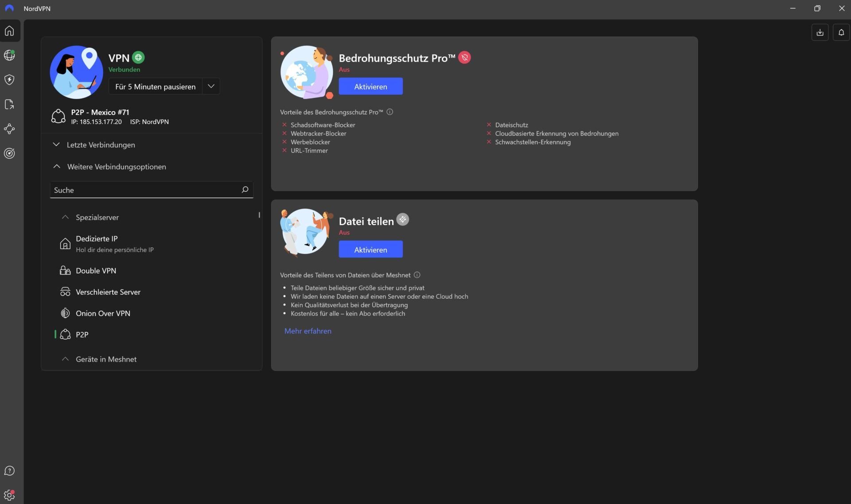Click the Dedizierte IP house icon
This screenshot has width=851, height=504.
[65, 243]
